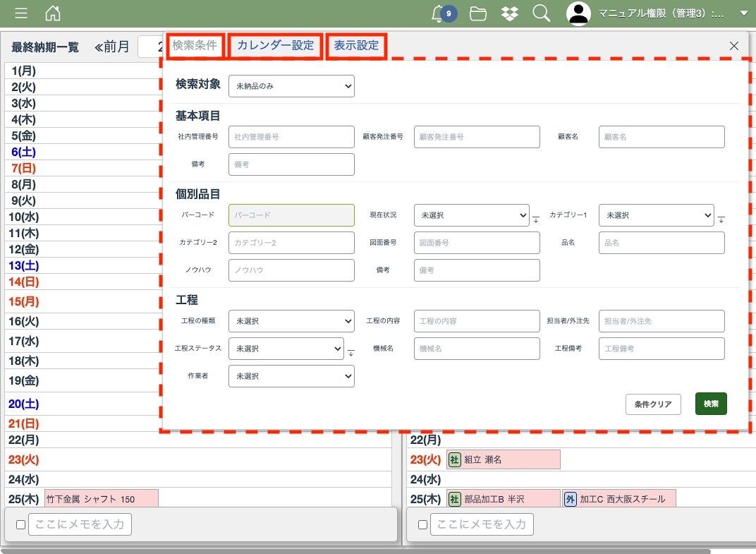
Task: Click the user profile avatar
Action: click(x=578, y=13)
